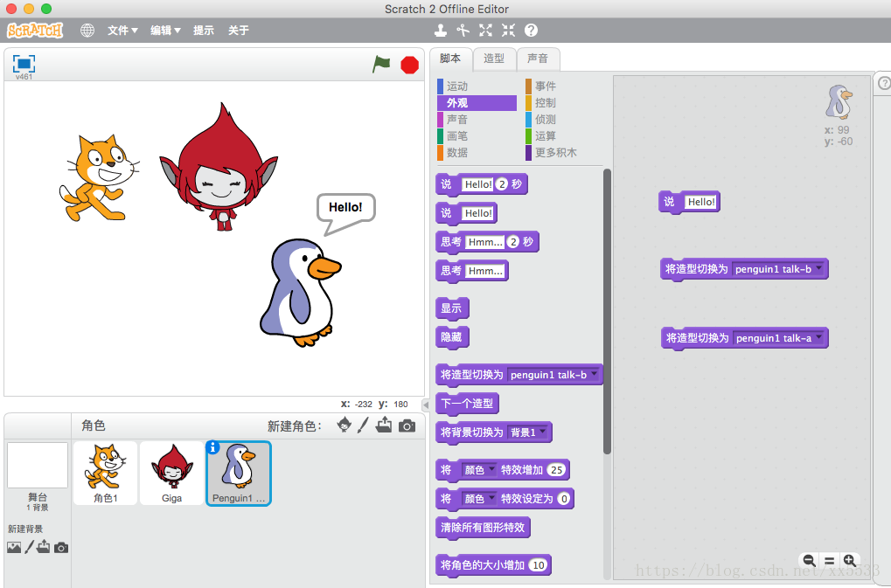Image resolution: width=891 pixels, height=588 pixels.
Task: Click the blocks palette scrollbar
Action: coord(607,311)
